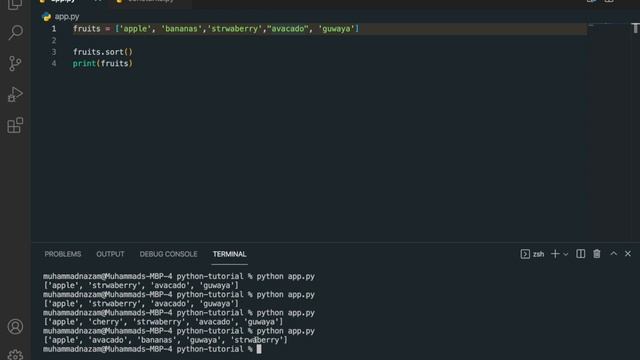Click terminal output containing 'cherry'
Screen dimensions: 640x360
pyautogui.click(x=163, y=322)
